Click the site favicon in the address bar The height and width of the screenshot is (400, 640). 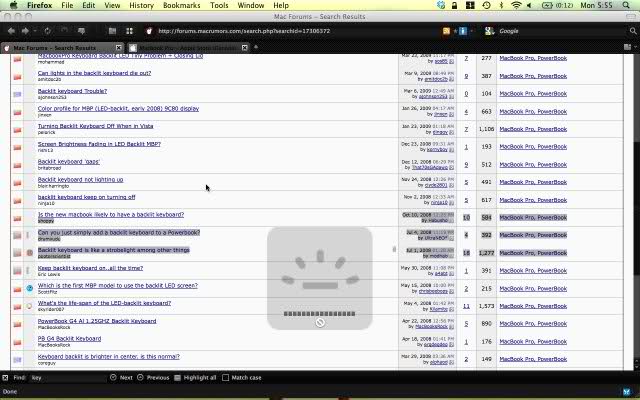click(x=149, y=31)
